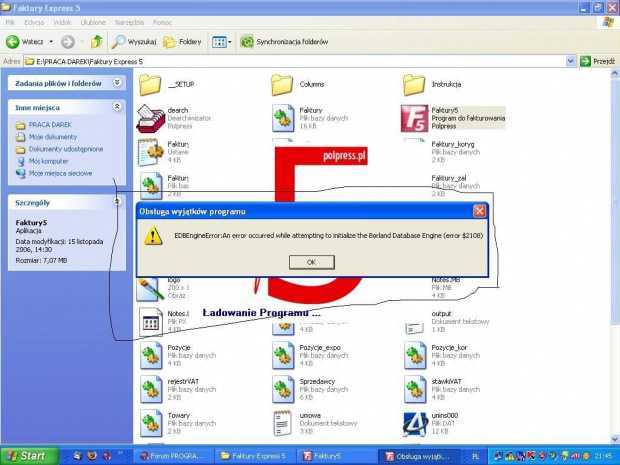The image size is (620, 465).
Task: Open the Mój komputer link
Action: point(47,161)
